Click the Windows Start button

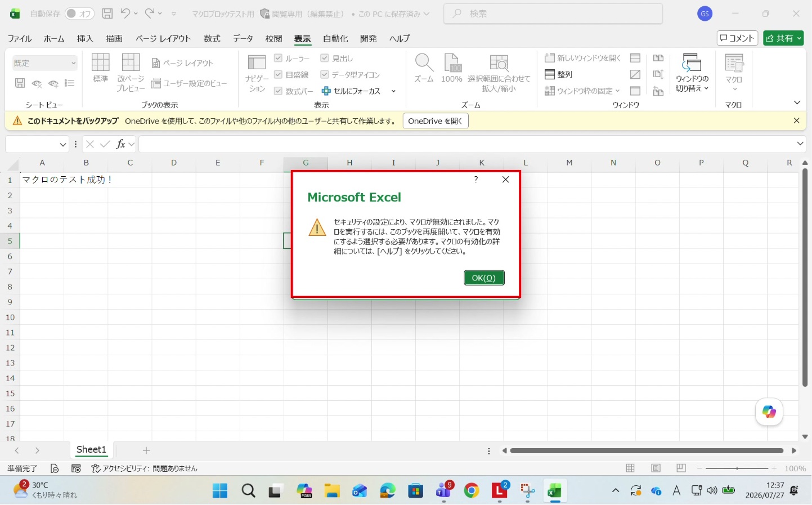220,491
